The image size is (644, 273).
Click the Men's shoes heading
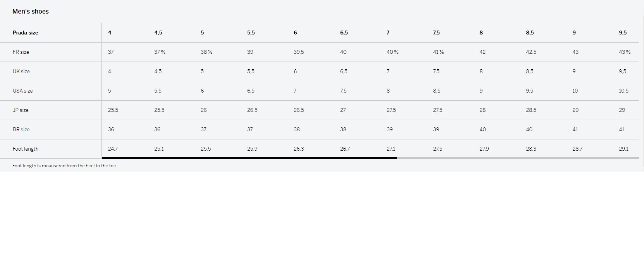click(31, 11)
